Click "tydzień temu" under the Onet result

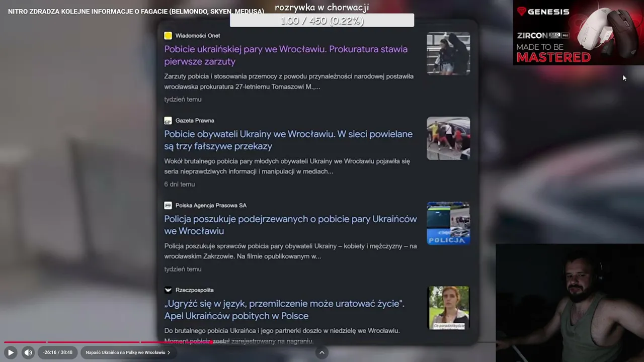pos(183,100)
